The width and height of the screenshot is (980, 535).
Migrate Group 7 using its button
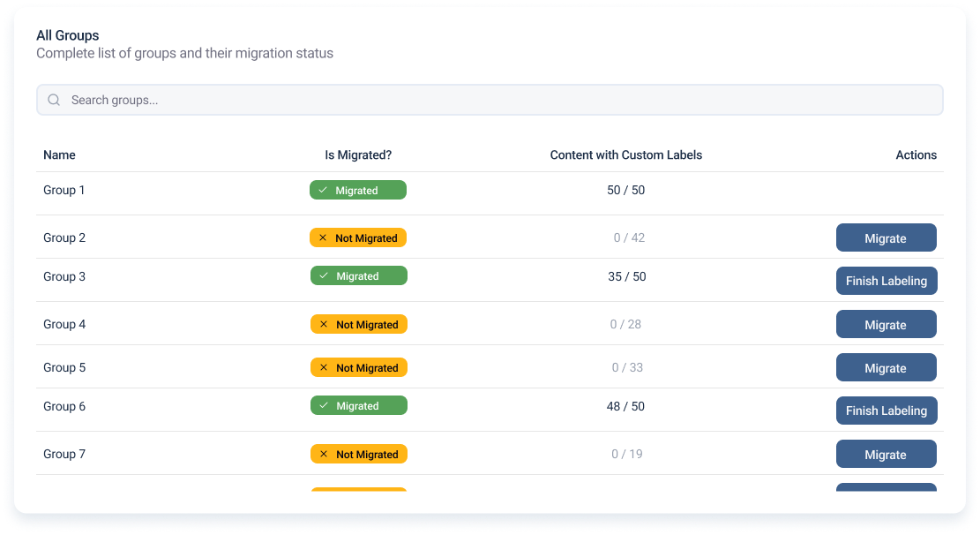[x=886, y=454]
